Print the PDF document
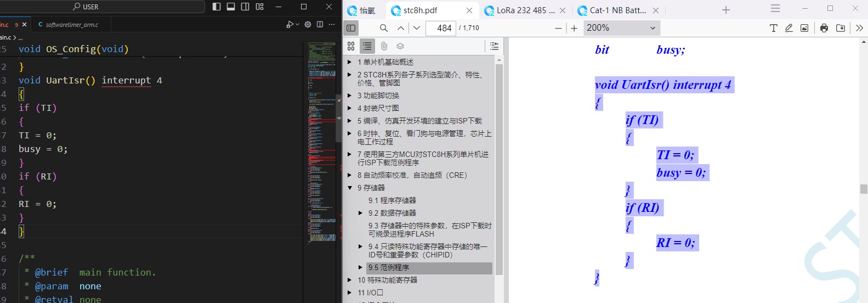Viewport: 868px width, 303px height. (824, 28)
